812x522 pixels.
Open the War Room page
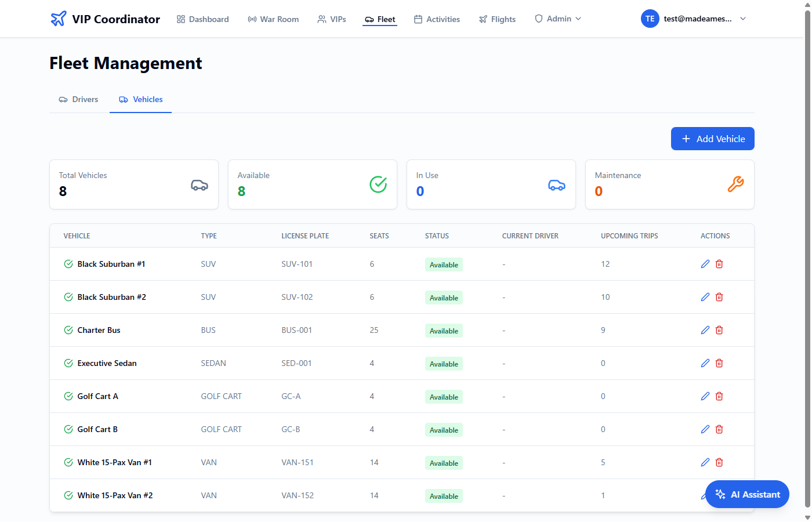click(273, 19)
